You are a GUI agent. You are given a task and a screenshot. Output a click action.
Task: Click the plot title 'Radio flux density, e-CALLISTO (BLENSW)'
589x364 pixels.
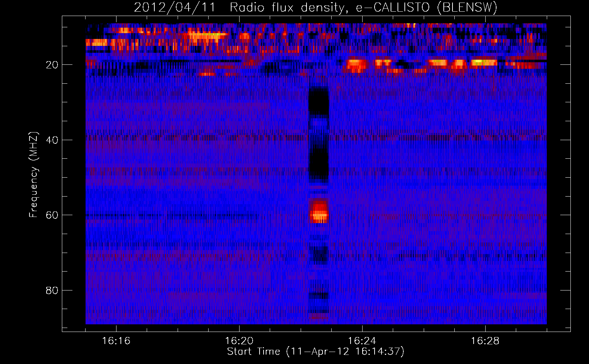pos(363,8)
